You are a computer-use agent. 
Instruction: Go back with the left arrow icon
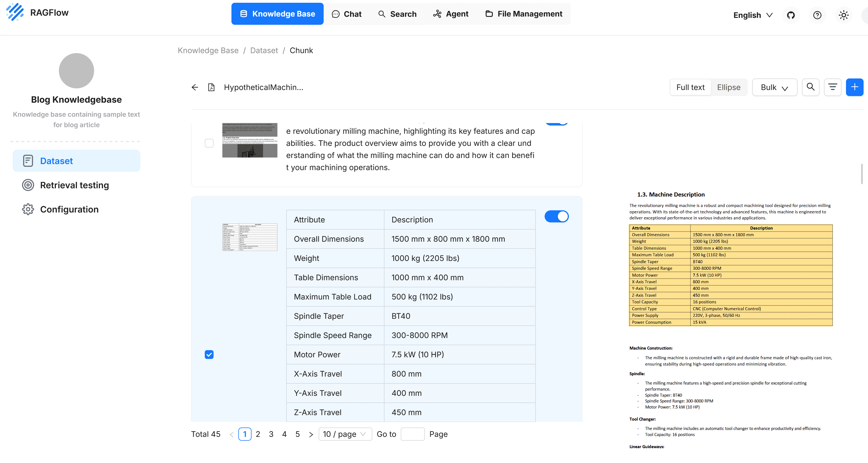pos(195,87)
